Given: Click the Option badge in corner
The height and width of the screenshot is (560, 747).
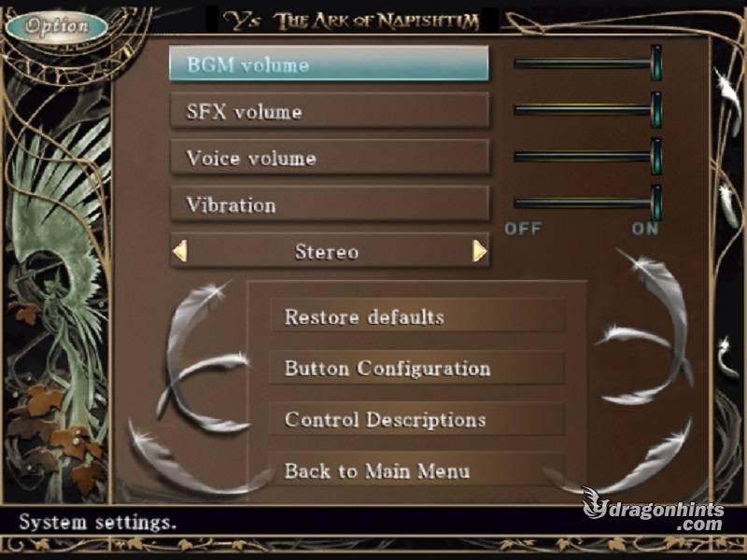Looking at the screenshot, I should [57, 26].
